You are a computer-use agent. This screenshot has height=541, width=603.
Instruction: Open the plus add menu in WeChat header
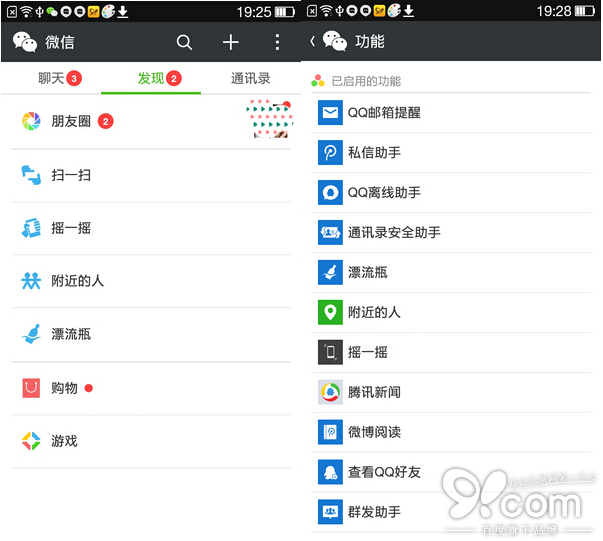tap(231, 42)
